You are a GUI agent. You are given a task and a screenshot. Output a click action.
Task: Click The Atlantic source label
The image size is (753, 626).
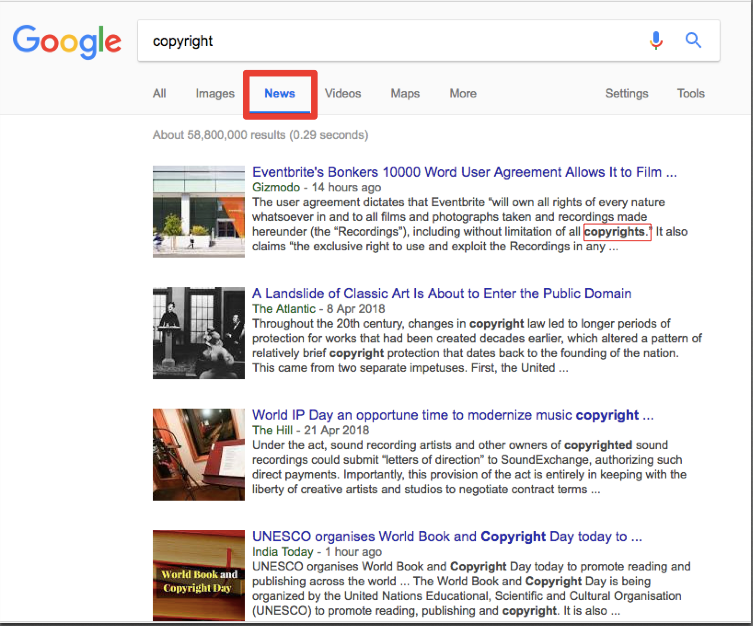pyautogui.click(x=284, y=309)
